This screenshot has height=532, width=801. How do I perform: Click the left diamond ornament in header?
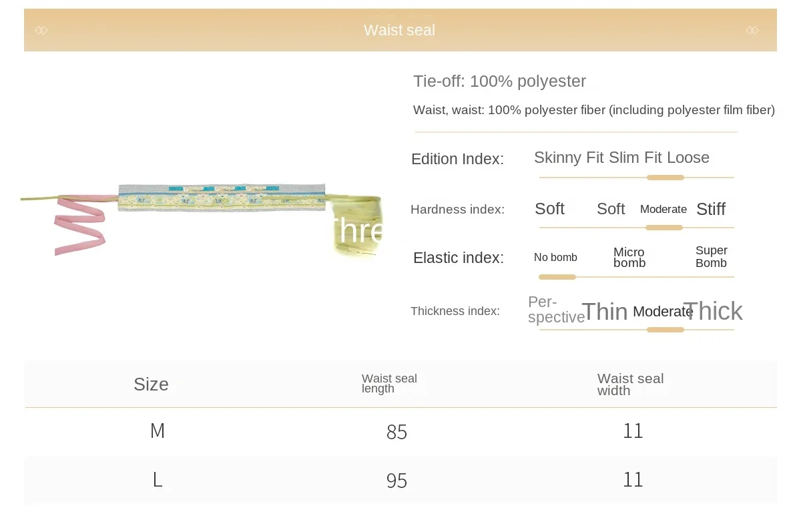tap(41, 30)
